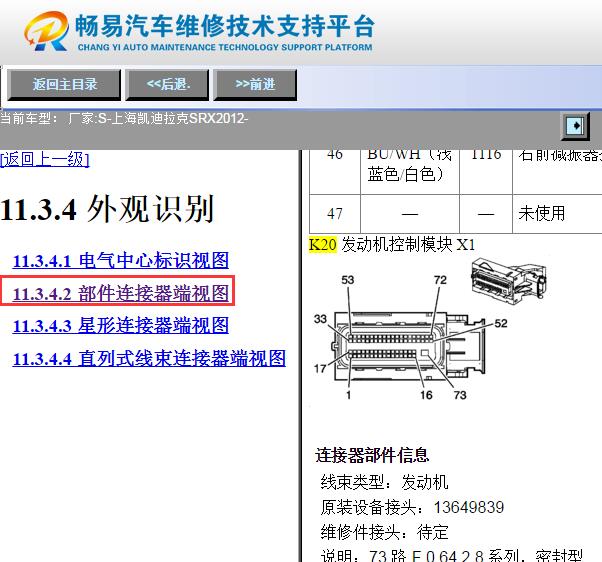602x562 pixels.
Task: Click pin label 33 in diagram
Action: click(320, 319)
